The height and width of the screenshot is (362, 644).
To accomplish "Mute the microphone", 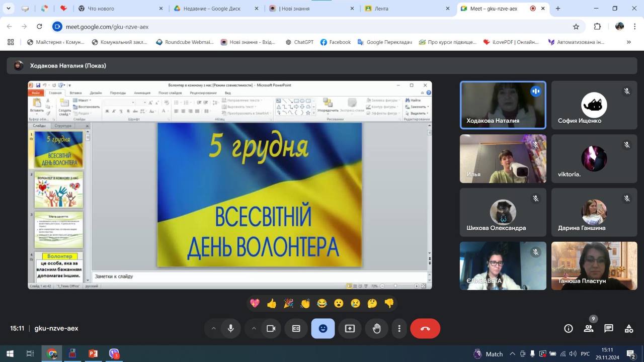I will [x=230, y=328].
